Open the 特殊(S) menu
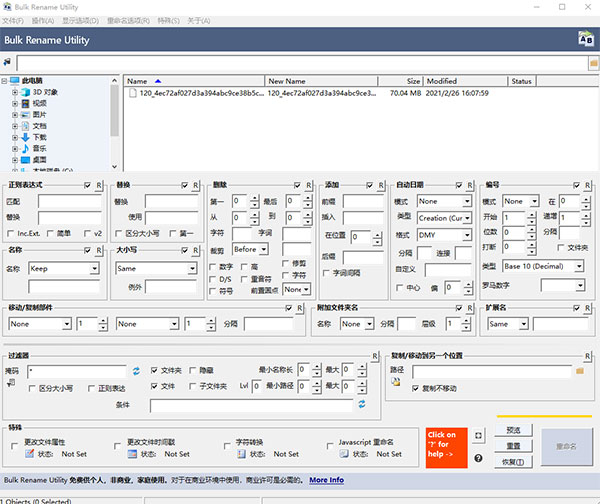This screenshot has width=600, height=504. pyautogui.click(x=168, y=21)
